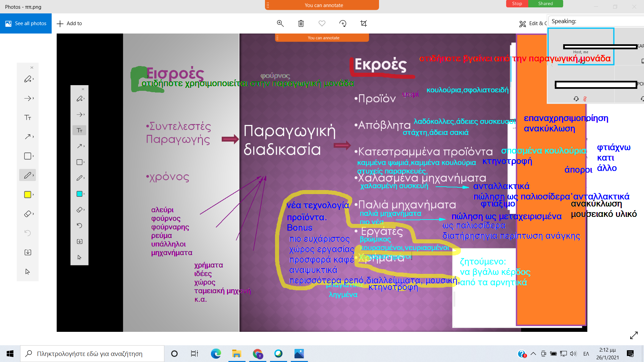Click the red Stop sharing button
This screenshot has width=644, height=362.
[517, 4]
